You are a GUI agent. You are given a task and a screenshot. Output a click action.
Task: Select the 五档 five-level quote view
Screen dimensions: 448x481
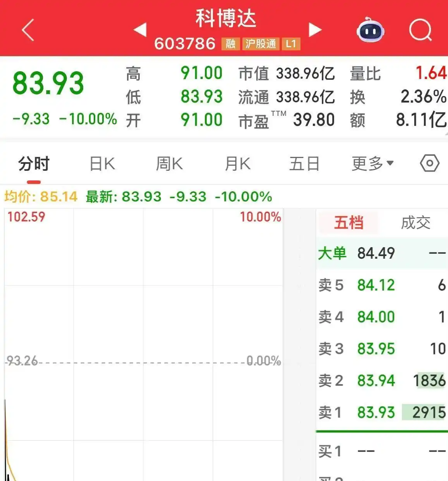(348, 222)
